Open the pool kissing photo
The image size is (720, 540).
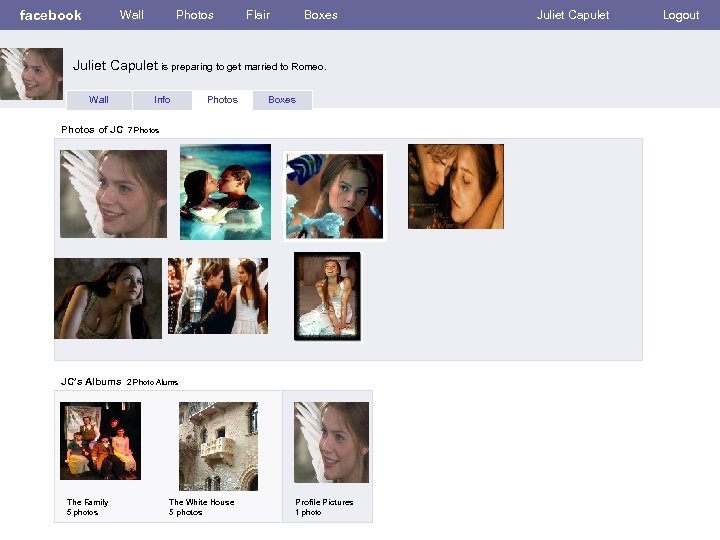click(225, 192)
